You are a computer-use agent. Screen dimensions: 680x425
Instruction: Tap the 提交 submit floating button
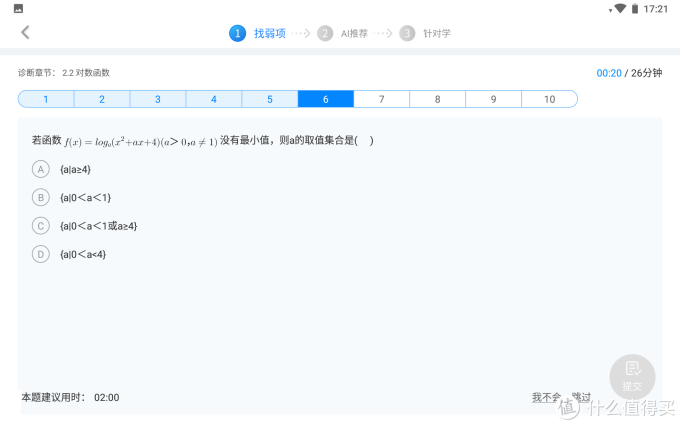click(632, 377)
